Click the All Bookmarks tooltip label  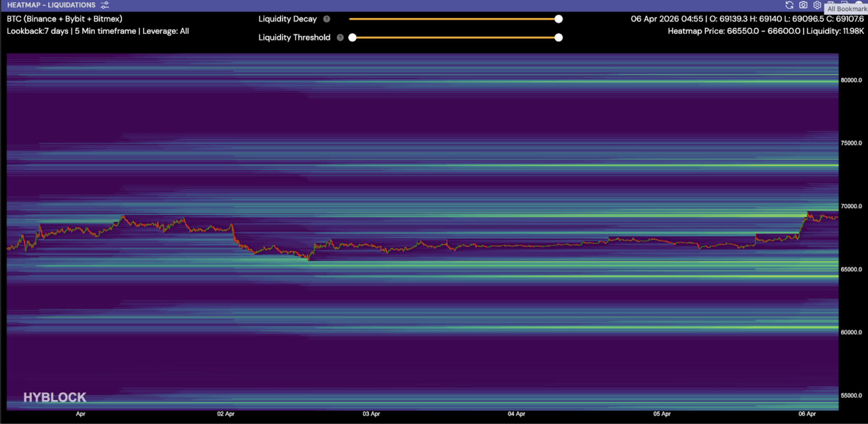[x=846, y=9]
